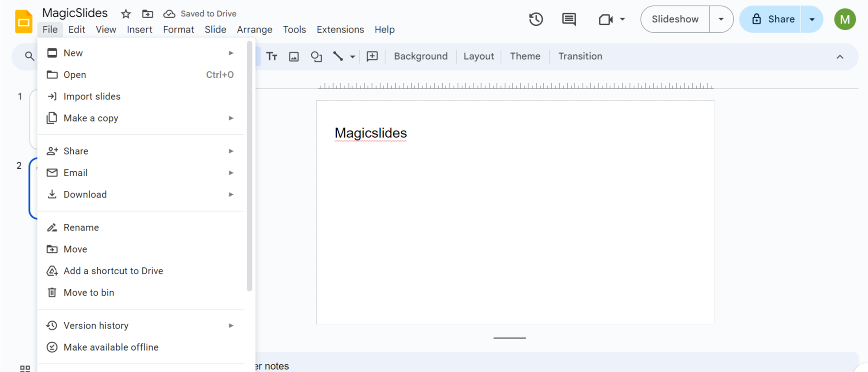Open the comments history icon
Viewport: 868px width, 372px height.
point(569,19)
